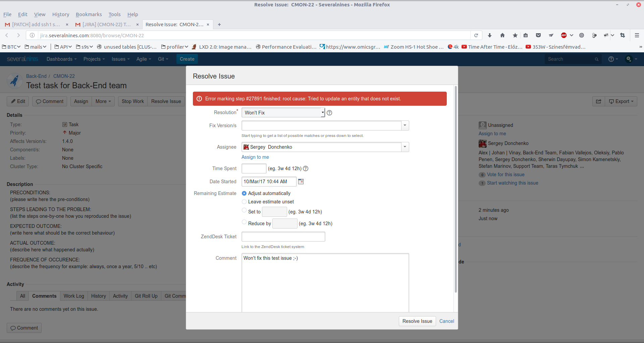
Task: Click Assign to me link in dialog
Action: [x=255, y=157]
